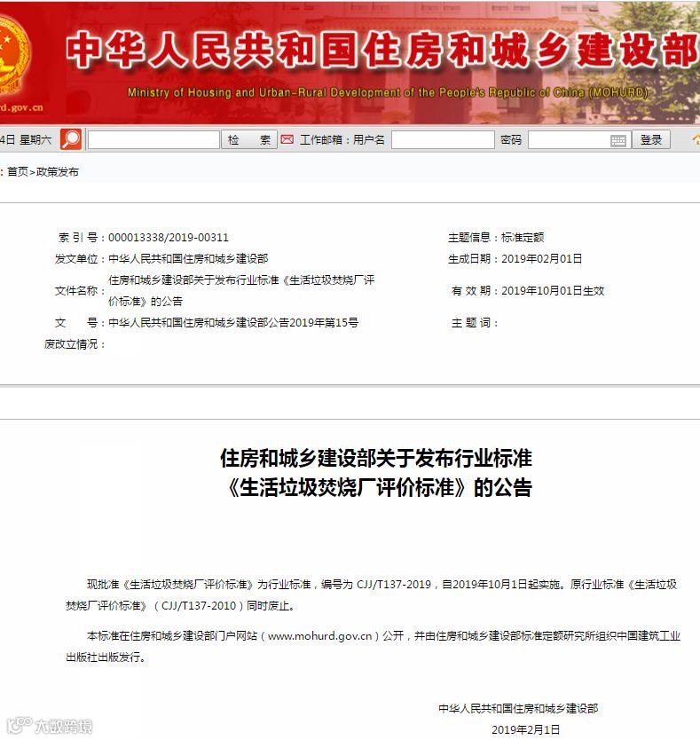Click the orange magnifier search icon
Viewport: 700px width, 740px height.
[71, 139]
